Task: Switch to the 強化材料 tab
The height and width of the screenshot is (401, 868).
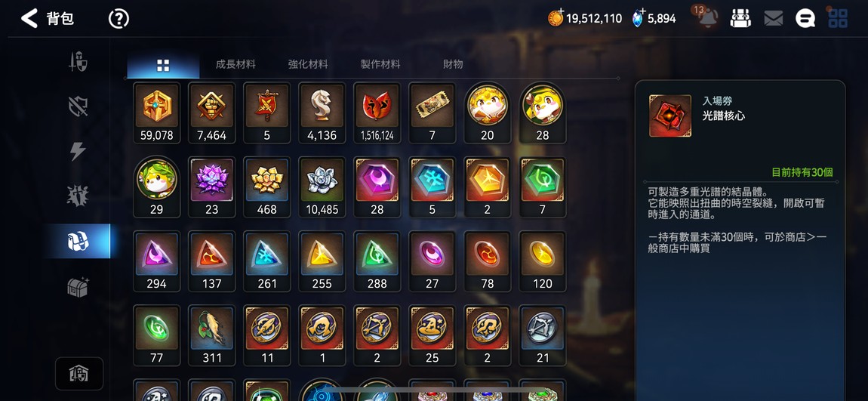Action: pyautogui.click(x=308, y=64)
